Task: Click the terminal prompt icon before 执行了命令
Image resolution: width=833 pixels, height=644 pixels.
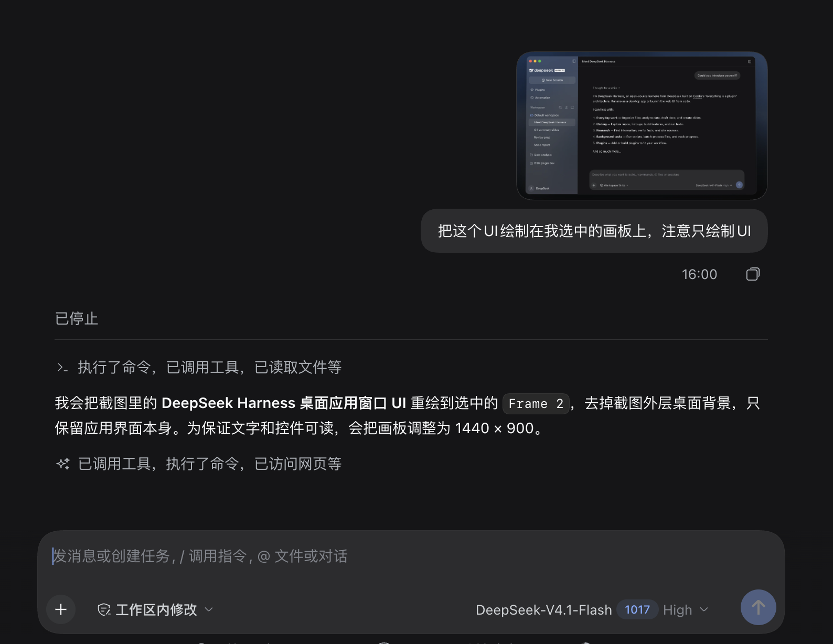Action: pos(62,368)
